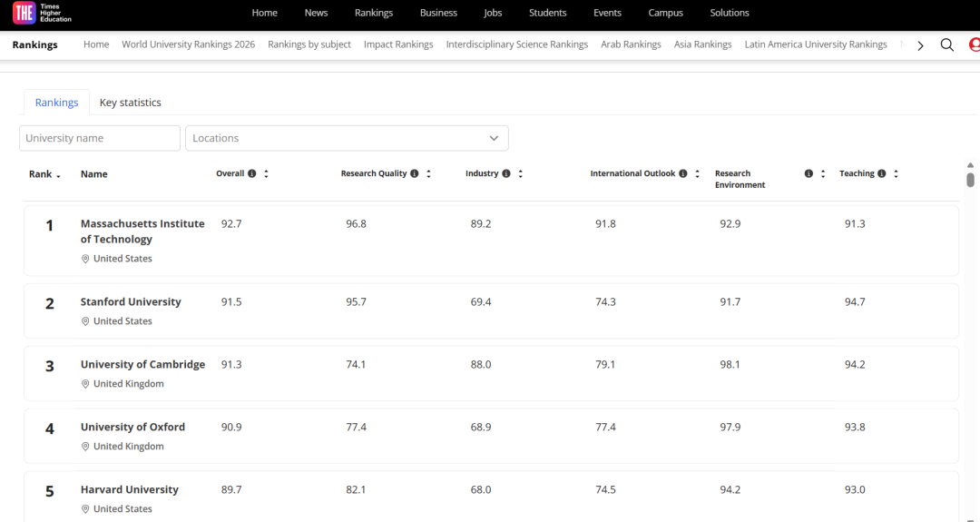Switch to the Key statistics tab
The image size is (980, 522).
click(130, 103)
